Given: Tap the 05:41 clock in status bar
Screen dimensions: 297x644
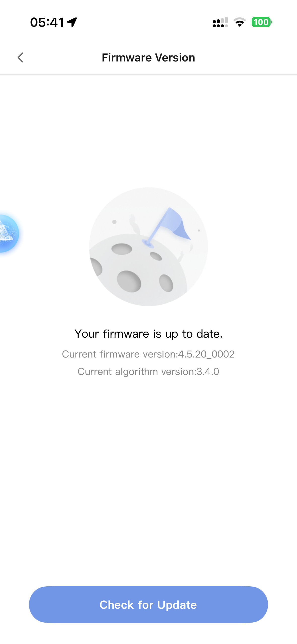Looking at the screenshot, I should [47, 22].
